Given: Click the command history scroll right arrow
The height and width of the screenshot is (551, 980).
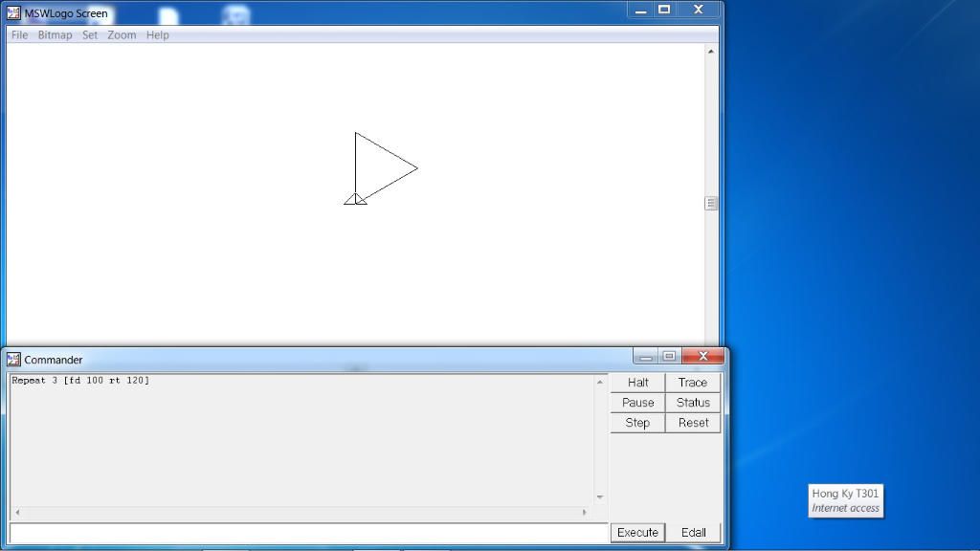Looking at the screenshot, I should [585, 513].
